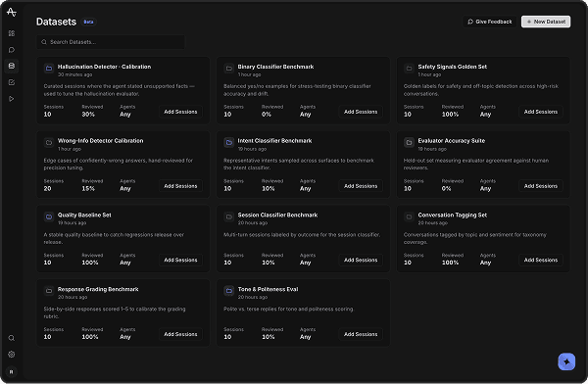Viewport: 588px width, 384px height.
Task: Open the play triangle icon in the sidebar
Action: tap(12, 99)
